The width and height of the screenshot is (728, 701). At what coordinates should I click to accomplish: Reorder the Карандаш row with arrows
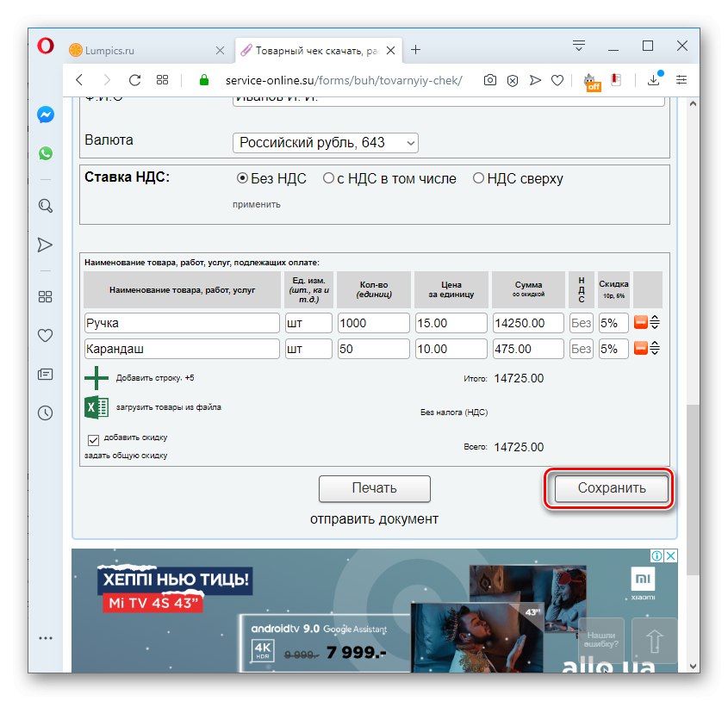coord(655,348)
